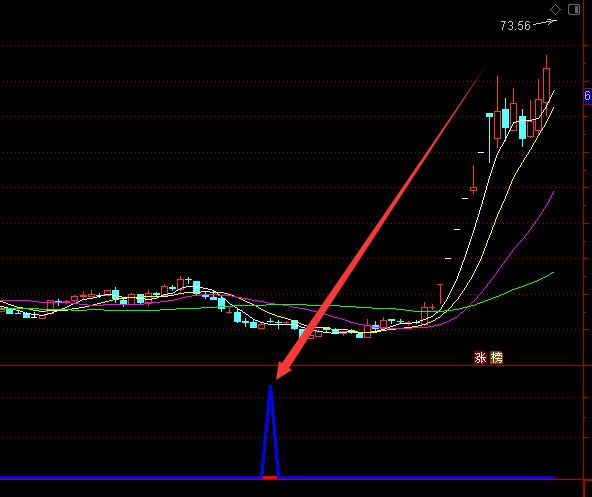The width and height of the screenshot is (592, 497).
Task: Click the red segment under the blue spike
Action: click(270, 478)
